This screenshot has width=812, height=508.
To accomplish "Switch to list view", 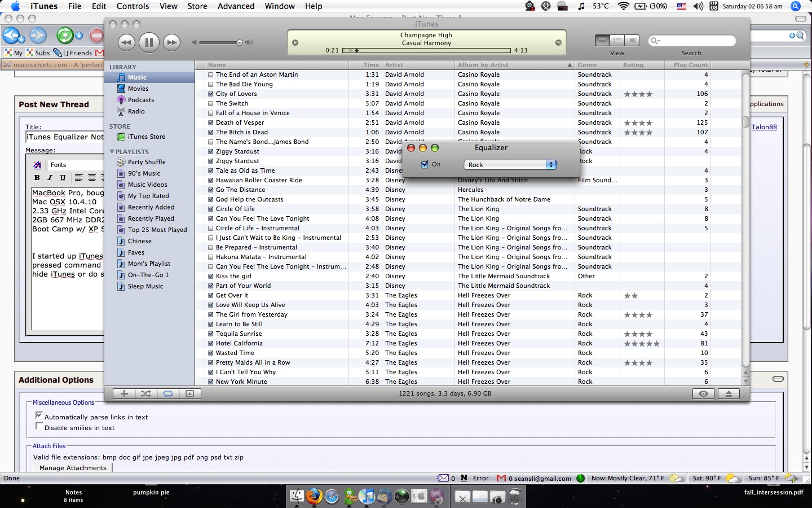I will (603, 41).
